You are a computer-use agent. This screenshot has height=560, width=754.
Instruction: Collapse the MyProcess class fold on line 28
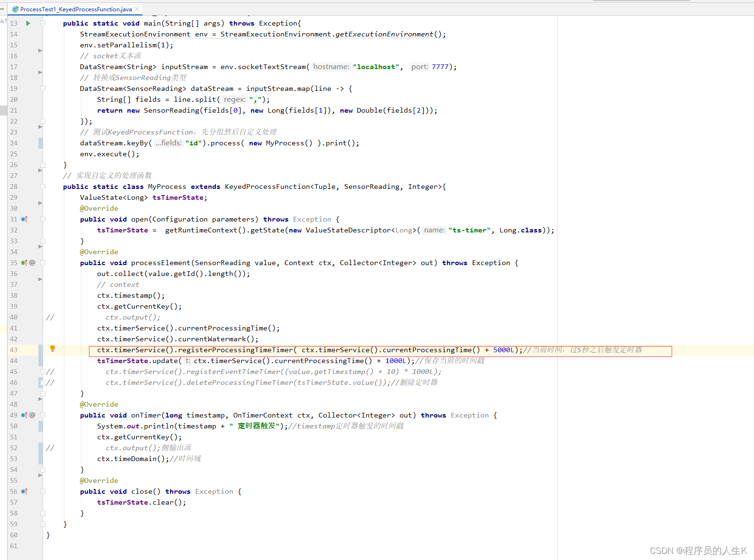point(43,187)
